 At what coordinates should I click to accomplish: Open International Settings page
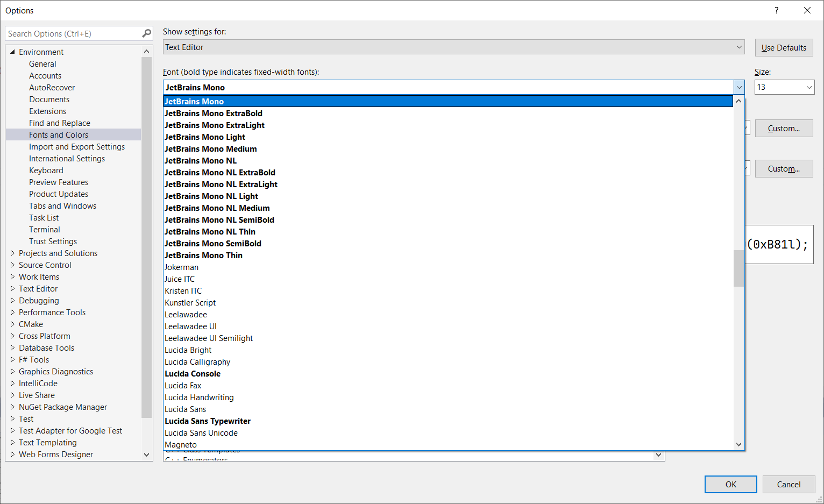(x=67, y=158)
